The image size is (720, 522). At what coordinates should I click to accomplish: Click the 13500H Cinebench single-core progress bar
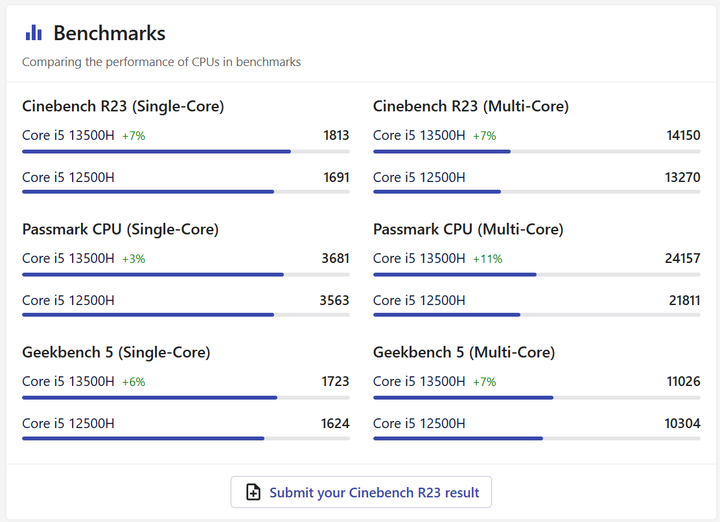(186, 152)
